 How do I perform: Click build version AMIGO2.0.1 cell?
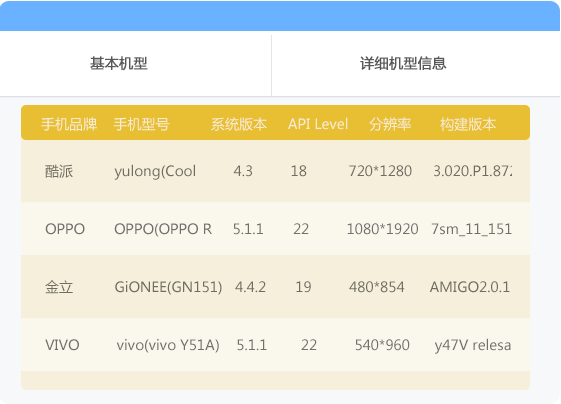[470, 287]
